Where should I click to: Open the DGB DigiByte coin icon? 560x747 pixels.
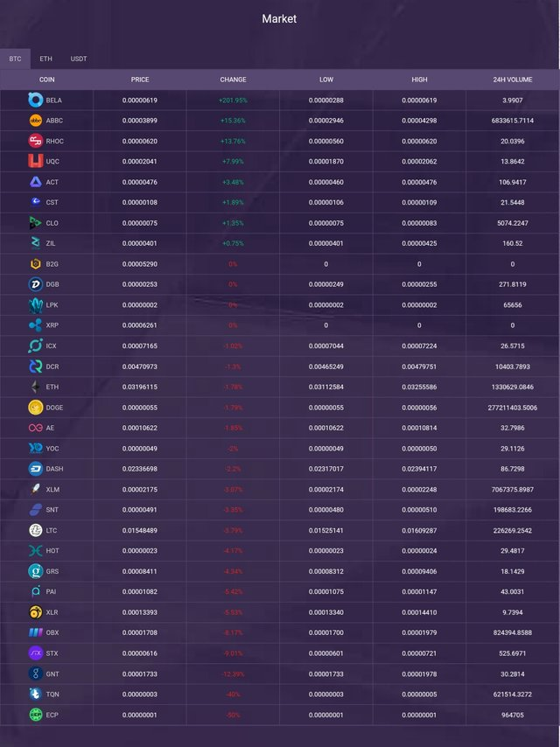coord(36,284)
